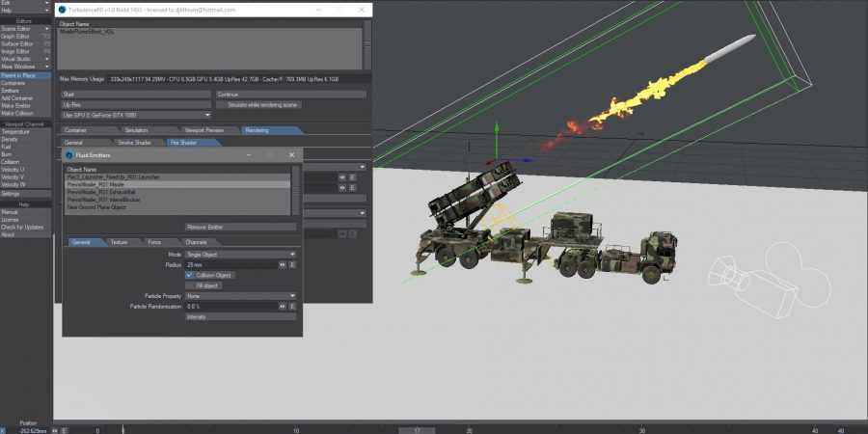
Task: Click the timeline frame slider at 17
Action: [x=416, y=429]
